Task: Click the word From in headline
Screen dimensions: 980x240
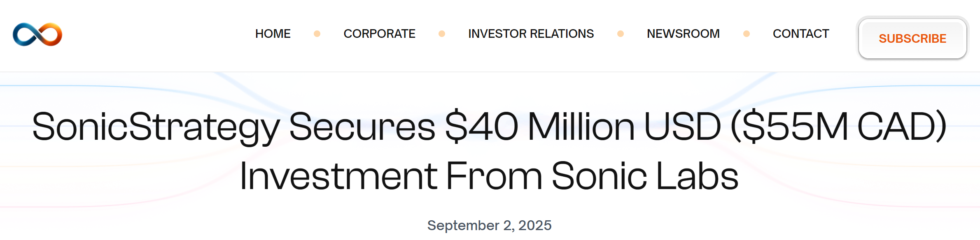Action: [x=494, y=176]
